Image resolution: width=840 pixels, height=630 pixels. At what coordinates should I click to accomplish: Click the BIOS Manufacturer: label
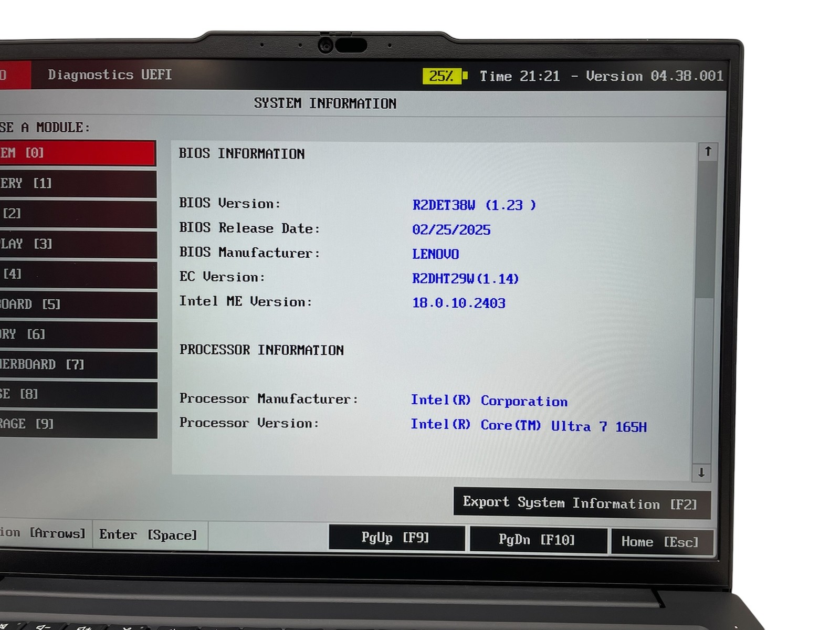[249, 253]
